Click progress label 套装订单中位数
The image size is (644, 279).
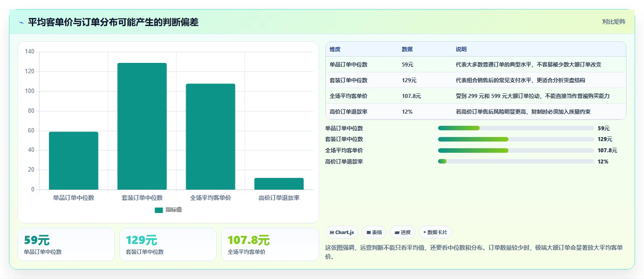(344, 139)
